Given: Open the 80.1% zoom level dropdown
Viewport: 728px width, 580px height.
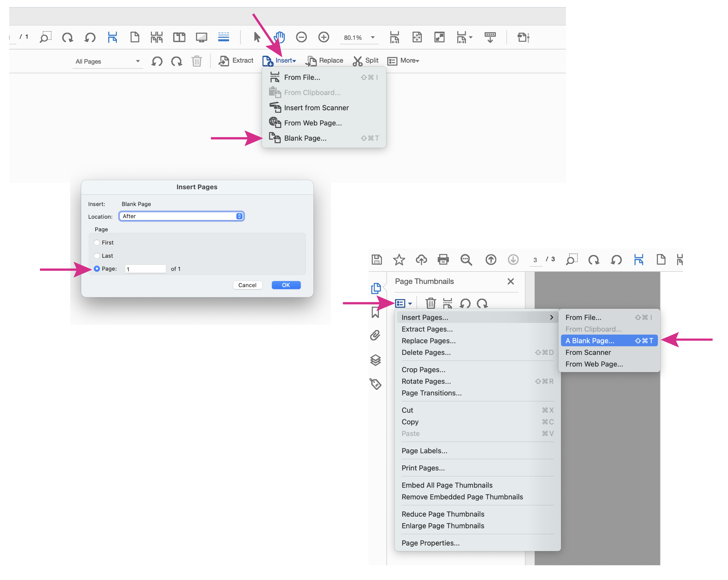Looking at the screenshot, I should pos(373,37).
